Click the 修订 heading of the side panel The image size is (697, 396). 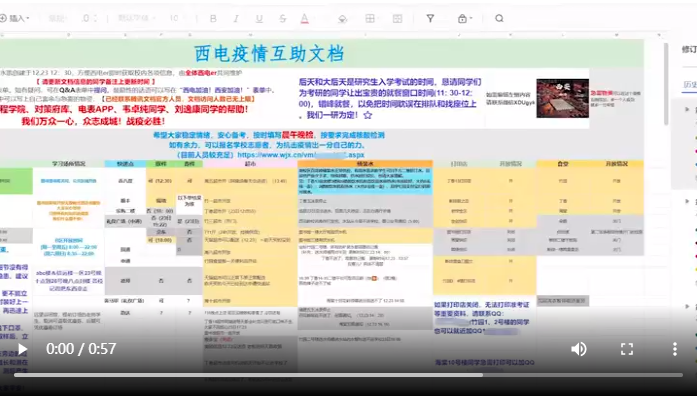pyautogui.click(x=689, y=49)
